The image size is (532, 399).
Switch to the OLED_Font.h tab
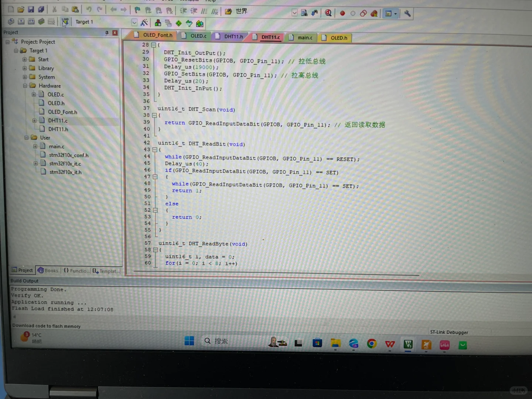point(154,35)
